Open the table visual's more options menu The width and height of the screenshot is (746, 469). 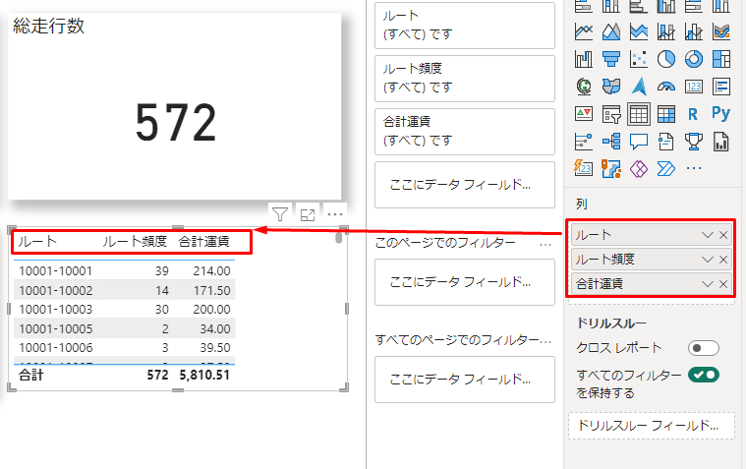tap(335, 215)
